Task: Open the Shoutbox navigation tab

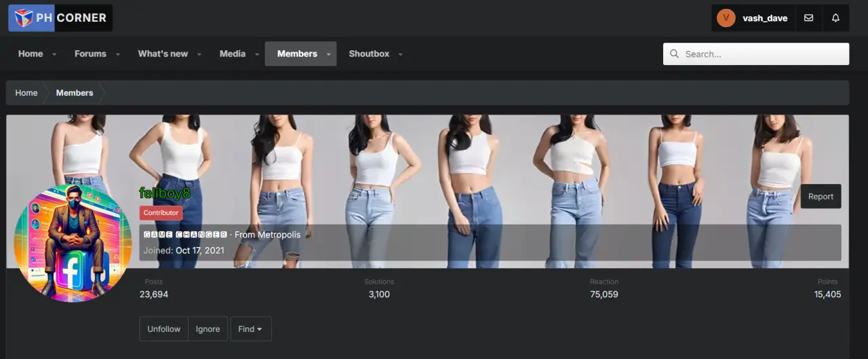Action: [x=369, y=54]
